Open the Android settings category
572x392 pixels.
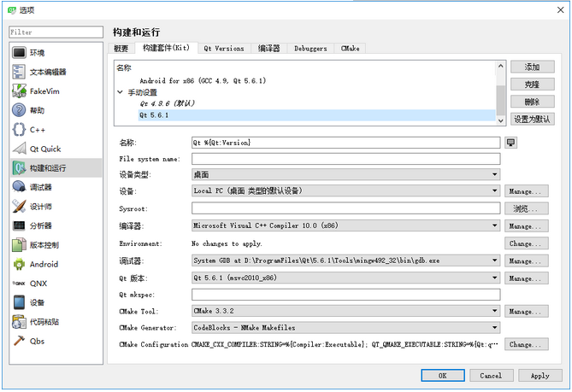tap(56, 264)
